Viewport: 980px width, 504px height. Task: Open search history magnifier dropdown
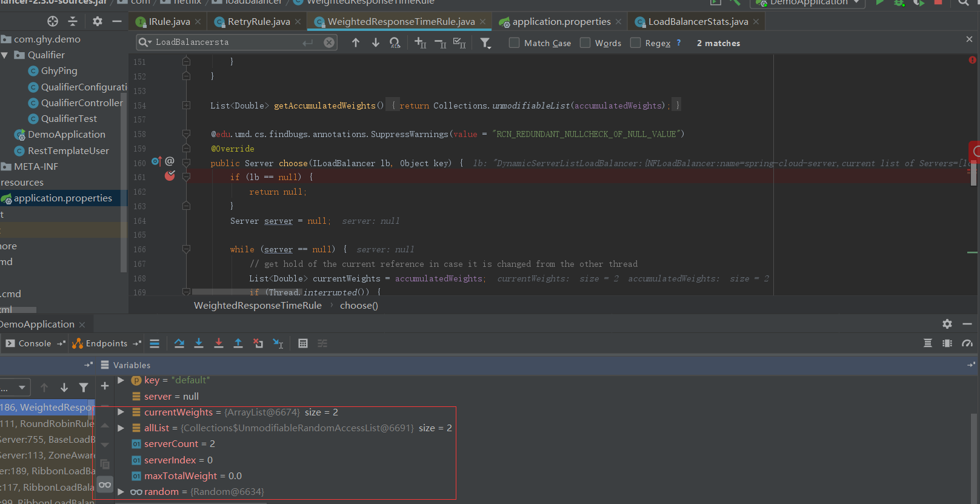145,42
